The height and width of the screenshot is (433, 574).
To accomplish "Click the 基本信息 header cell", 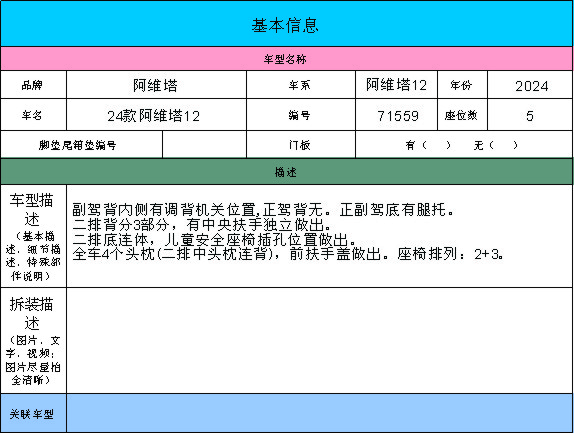I will (x=286, y=24).
